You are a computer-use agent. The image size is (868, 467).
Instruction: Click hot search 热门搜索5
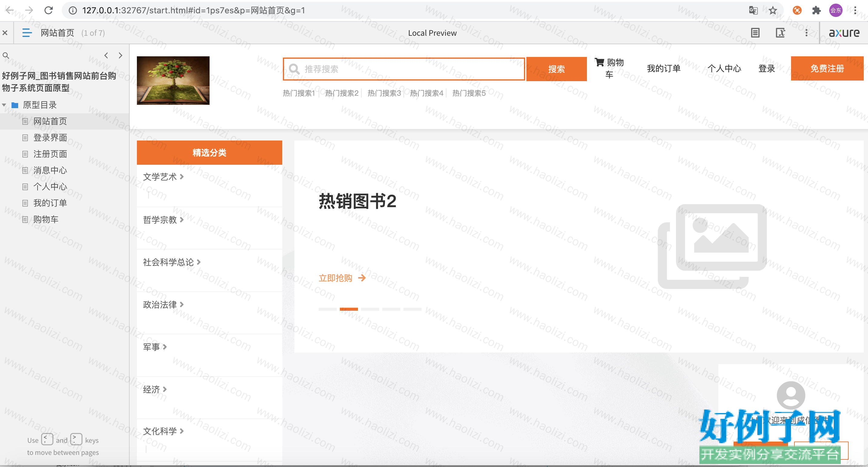click(469, 93)
